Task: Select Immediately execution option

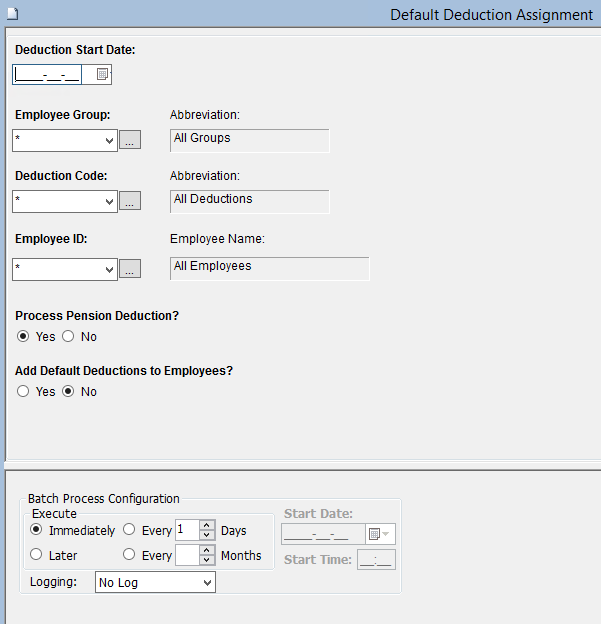Action: pos(37,530)
